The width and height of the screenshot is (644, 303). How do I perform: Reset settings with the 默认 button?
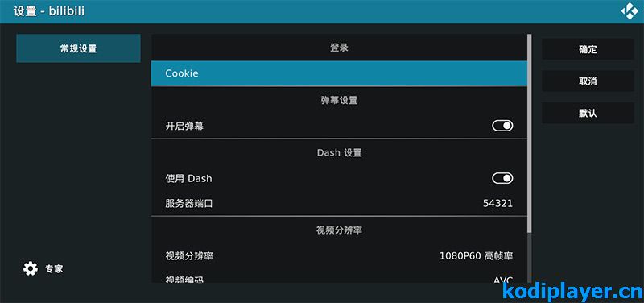pos(588,113)
